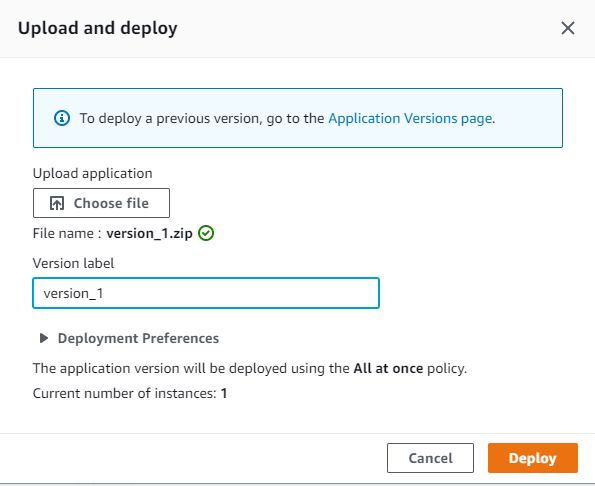Viewport: 595px width, 486px height.
Task: Click the info banner about previous versions
Action: click(298, 118)
